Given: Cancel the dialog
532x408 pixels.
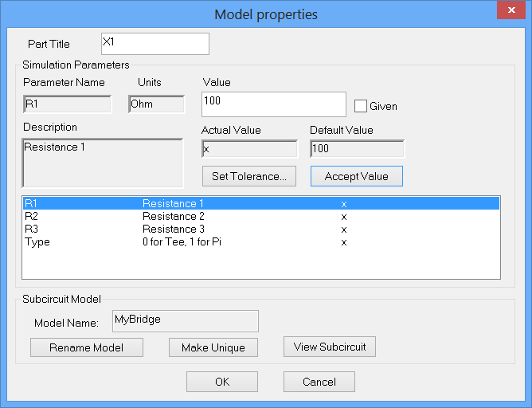Looking at the screenshot, I should 319,382.
